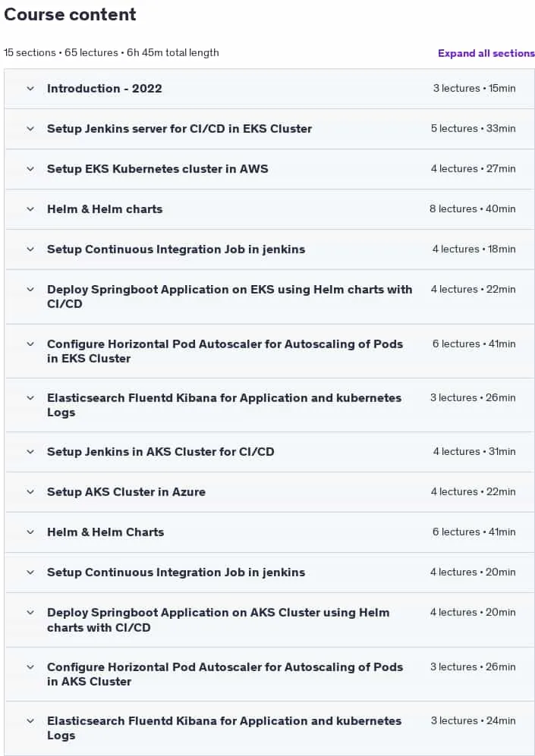This screenshot has height=756, width=535.
Task: Expand chevron for Deploy Springboot Application on EKS
Action: 30,290
